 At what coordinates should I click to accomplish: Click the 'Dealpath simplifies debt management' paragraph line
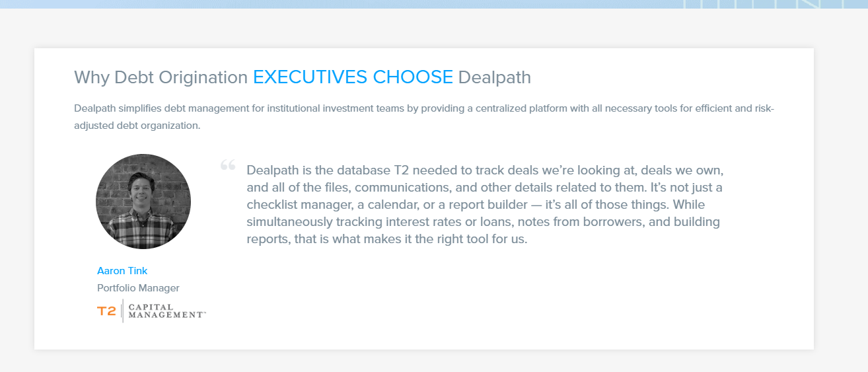[424, 108]
